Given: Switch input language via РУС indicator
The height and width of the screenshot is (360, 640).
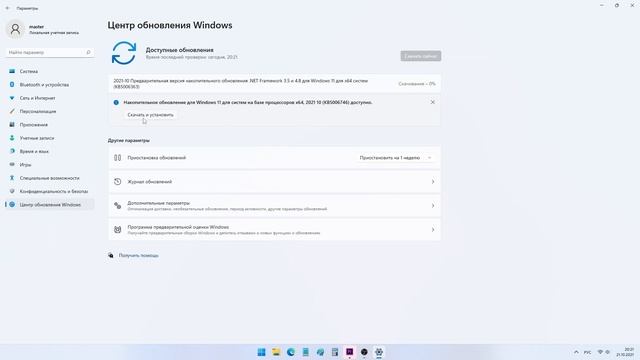Looking at the screenshot, I should [587, 352].
